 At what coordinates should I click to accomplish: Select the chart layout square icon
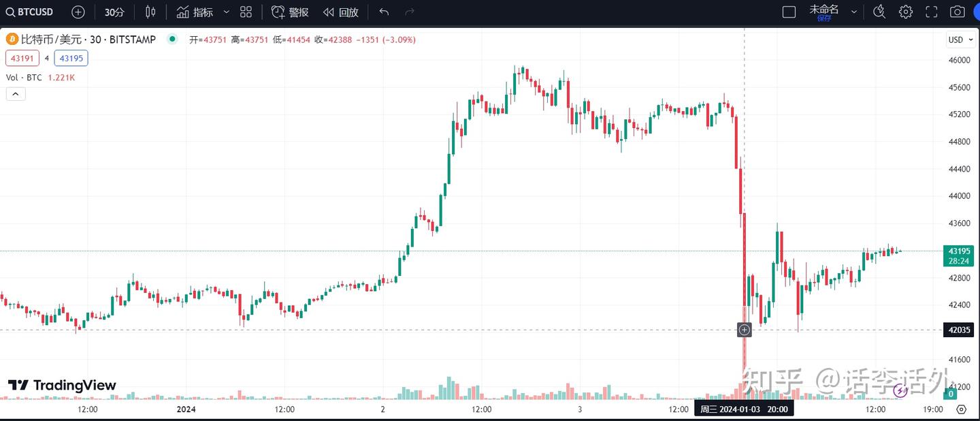click(x=789, y=12)
